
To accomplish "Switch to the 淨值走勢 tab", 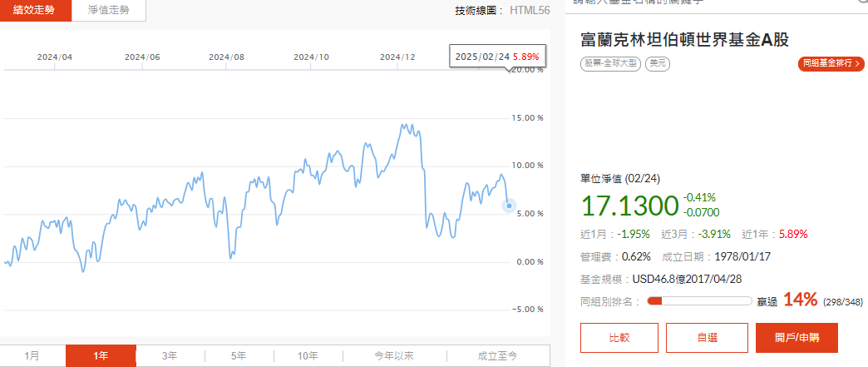I will [x=108, y=10].
